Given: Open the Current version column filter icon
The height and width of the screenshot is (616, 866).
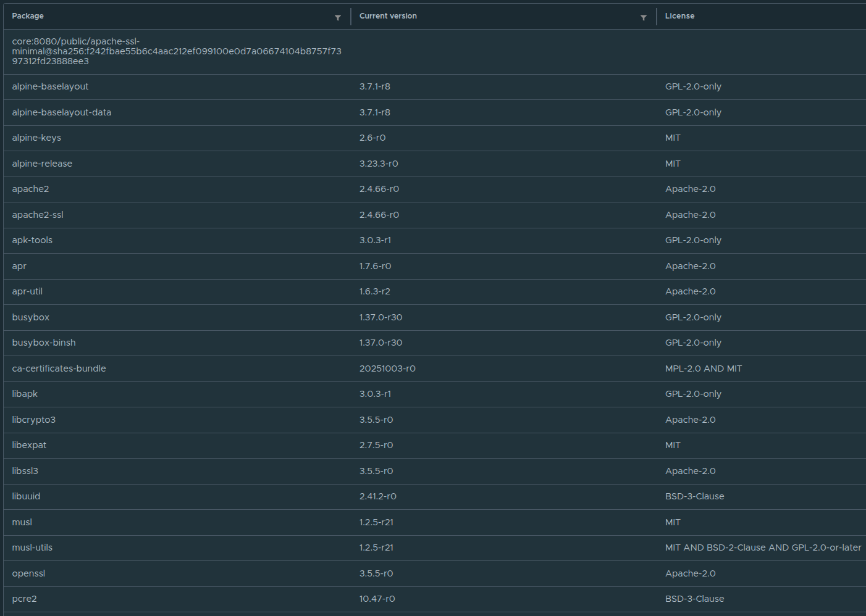Looking at the screenshot, I should coord(644,18).
